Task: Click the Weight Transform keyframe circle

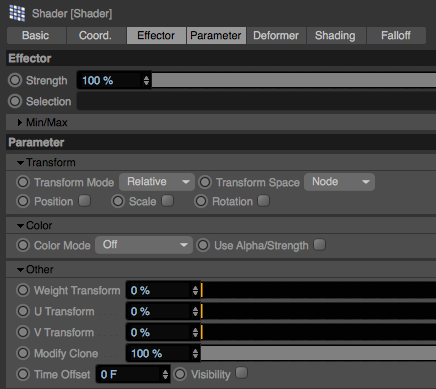Action: [23, 290]
